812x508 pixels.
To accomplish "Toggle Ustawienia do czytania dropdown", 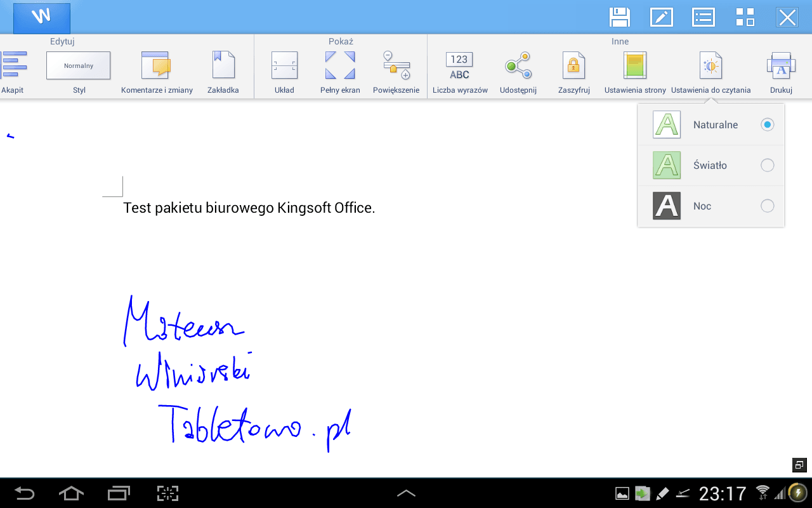I will tap(711, 72).
